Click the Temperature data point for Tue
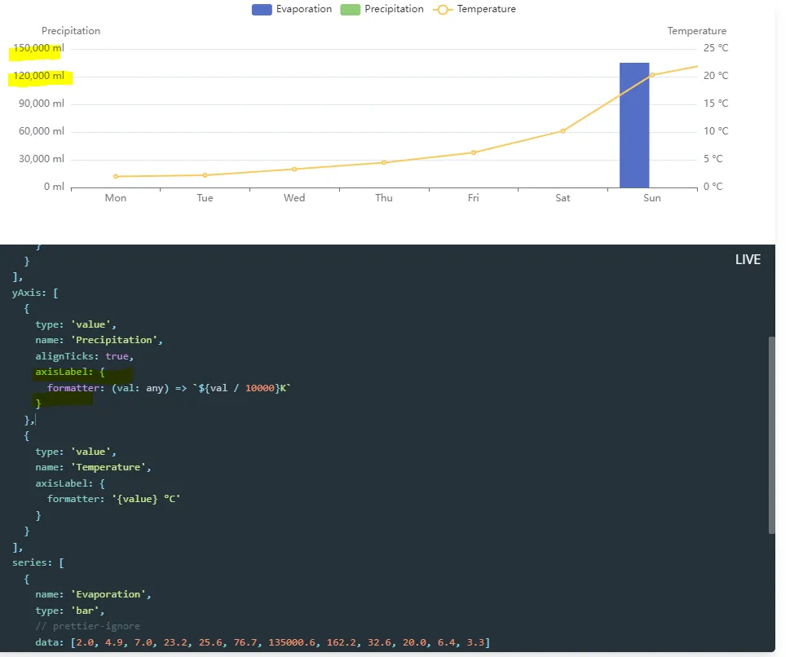This screenshot has width=812, height=657. (205, 175)
